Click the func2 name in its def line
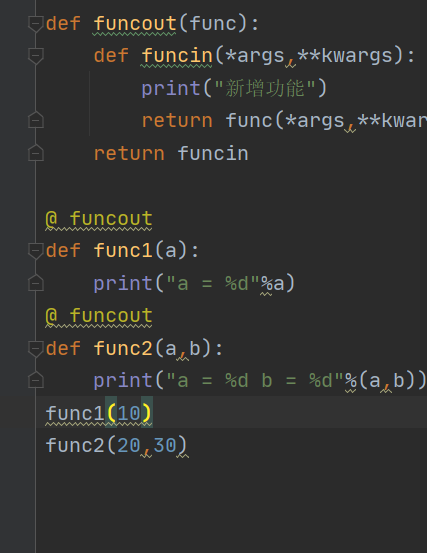 tap(123, 348)
